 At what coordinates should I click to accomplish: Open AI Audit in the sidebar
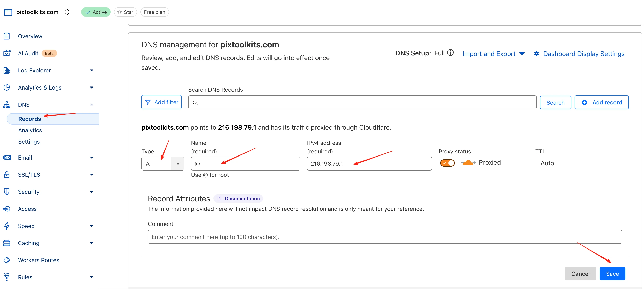[28, 53]
